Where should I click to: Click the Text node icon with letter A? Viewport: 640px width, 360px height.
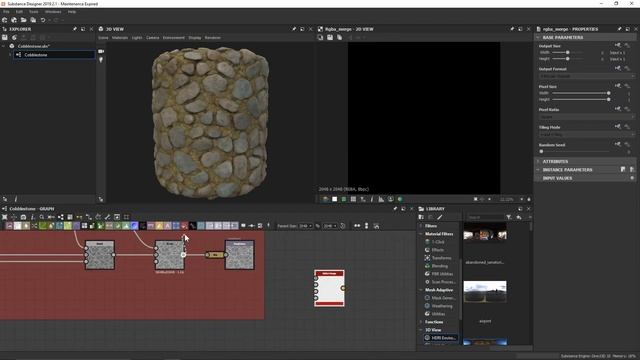pos(167,226)
